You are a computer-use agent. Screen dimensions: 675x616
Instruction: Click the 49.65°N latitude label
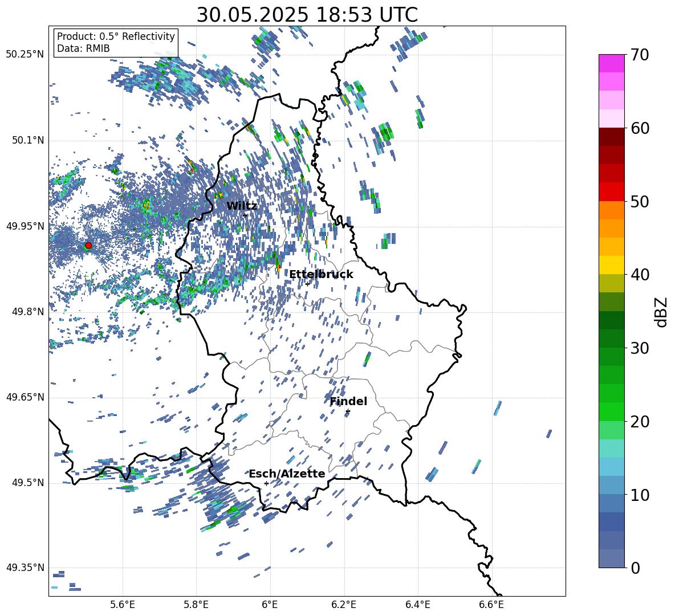(25, 397)
